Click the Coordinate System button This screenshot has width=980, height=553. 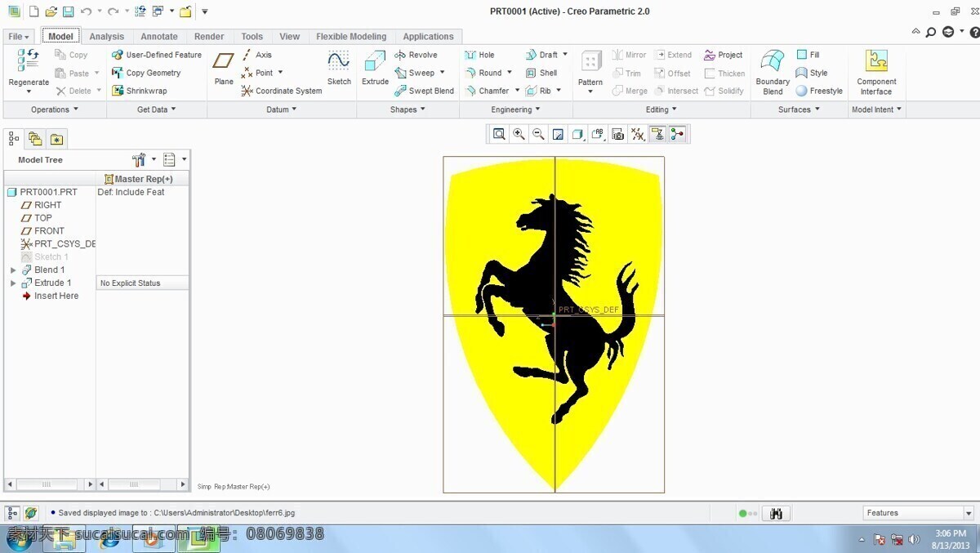pyautogui.click(x=281, y=91)
